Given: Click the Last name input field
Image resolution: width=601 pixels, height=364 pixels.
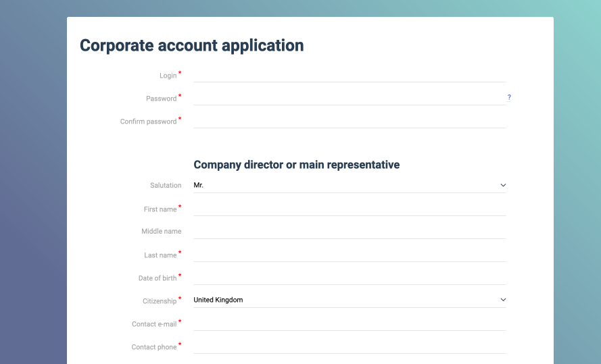Looking at the screenshot, I should coord(350,254).
